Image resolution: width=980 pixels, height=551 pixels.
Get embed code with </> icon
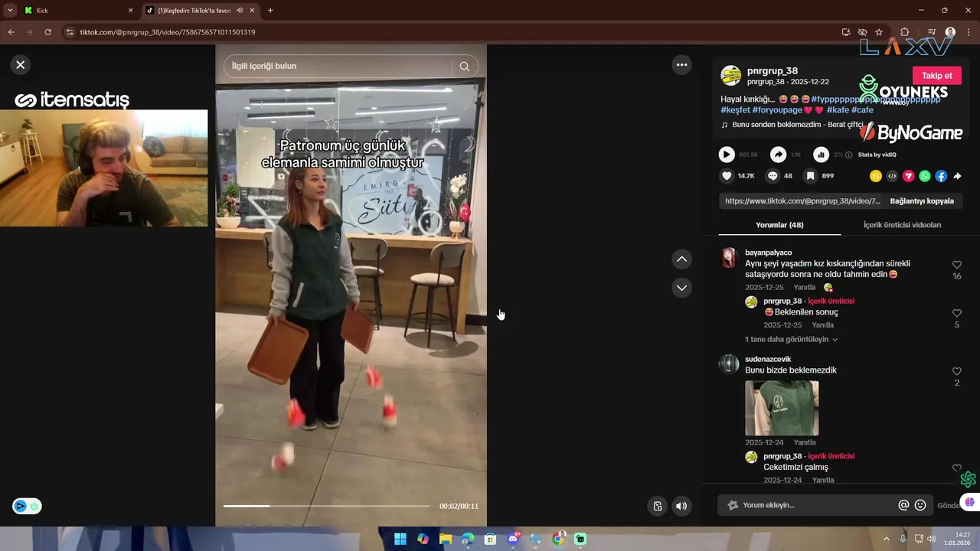[892, 176]
